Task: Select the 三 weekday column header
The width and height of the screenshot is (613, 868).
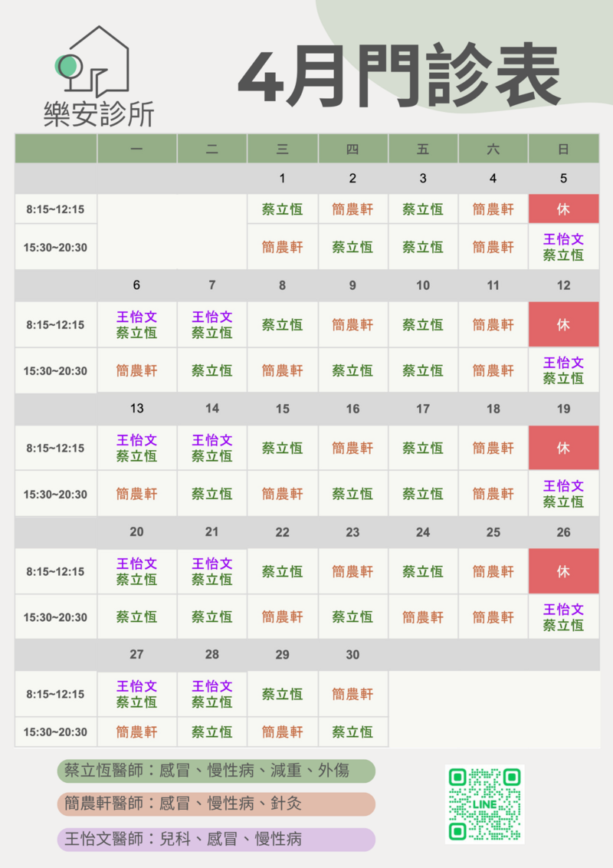Action: (282, 149)
